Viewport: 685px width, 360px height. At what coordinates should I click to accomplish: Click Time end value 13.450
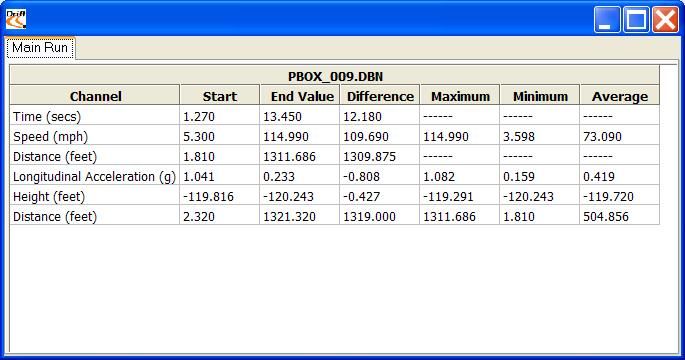(x=282, y=117)
